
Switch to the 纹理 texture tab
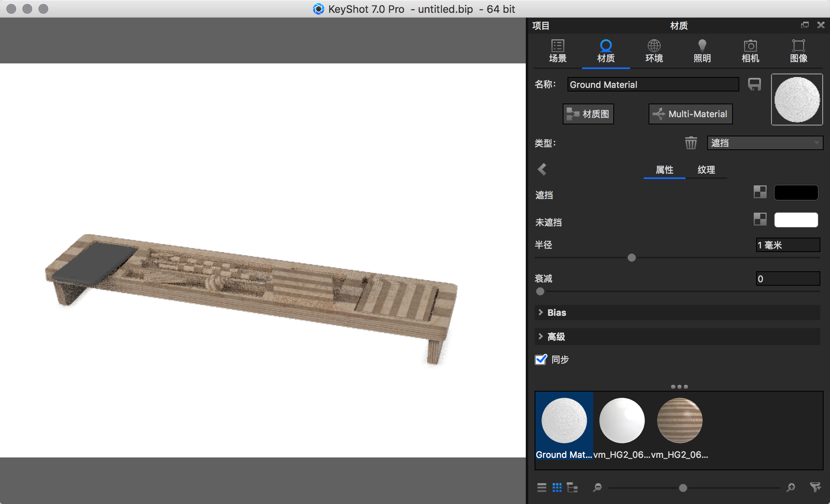(x=706, y=170)
